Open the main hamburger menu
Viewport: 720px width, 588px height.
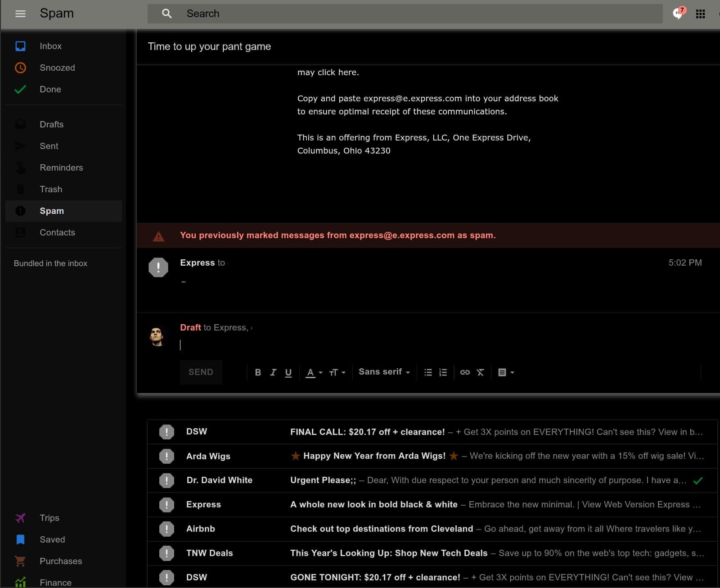20,14
